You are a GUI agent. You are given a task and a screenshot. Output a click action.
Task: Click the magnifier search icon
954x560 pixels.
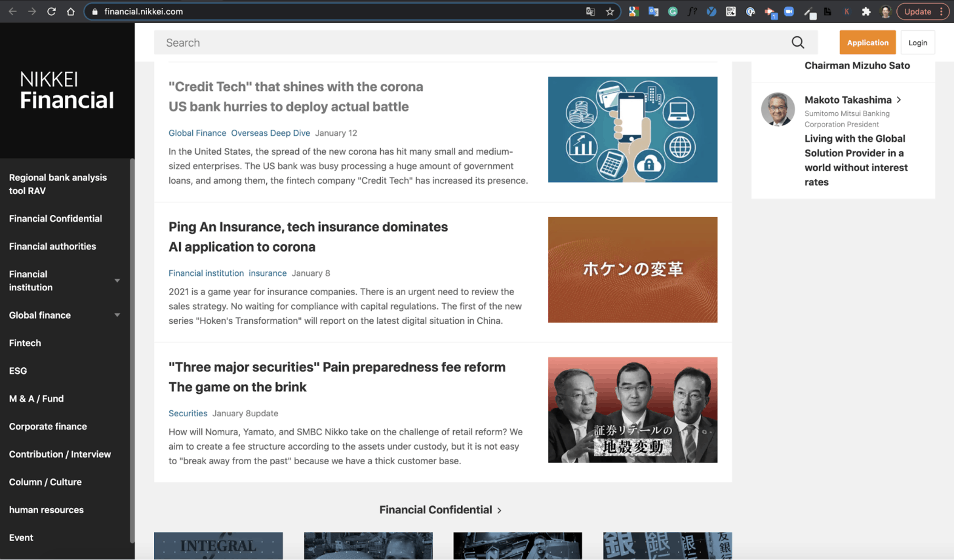click(x=798, y=42)
